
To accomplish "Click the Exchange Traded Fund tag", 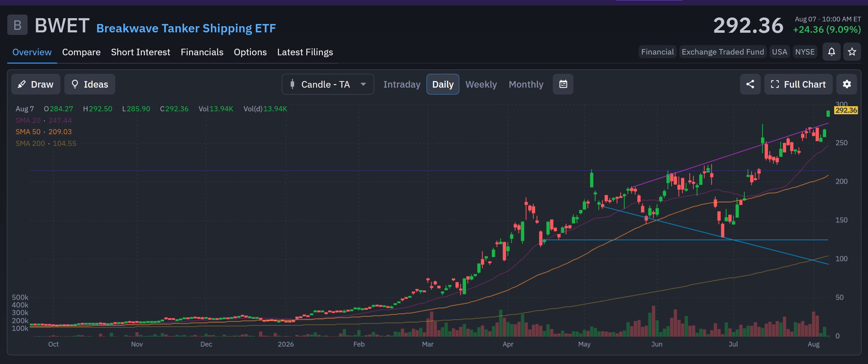I will coord(723,52).
